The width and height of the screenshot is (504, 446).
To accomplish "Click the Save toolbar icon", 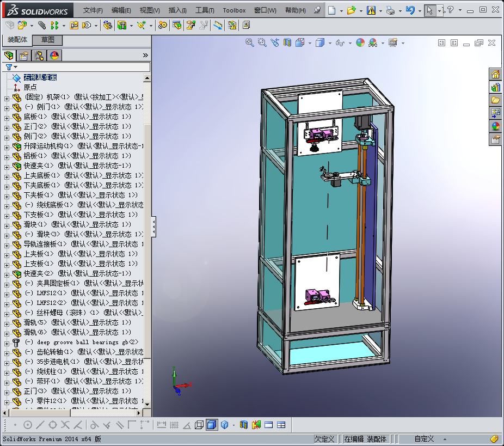I will [371, 10].
